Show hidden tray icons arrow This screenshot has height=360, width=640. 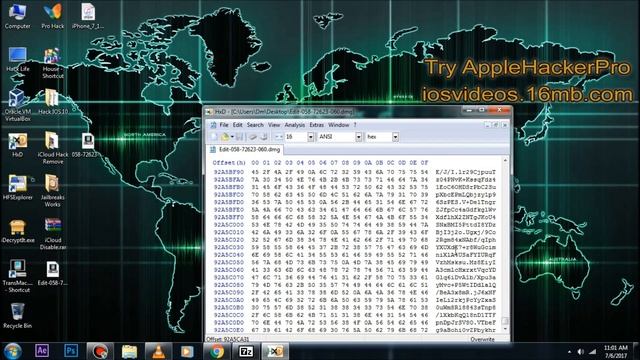pyautogui.click(x=569, y=351)
